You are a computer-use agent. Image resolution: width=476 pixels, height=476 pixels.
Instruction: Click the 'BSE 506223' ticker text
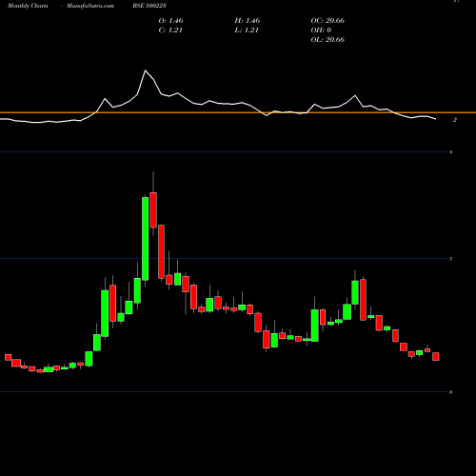coord(149,6)
